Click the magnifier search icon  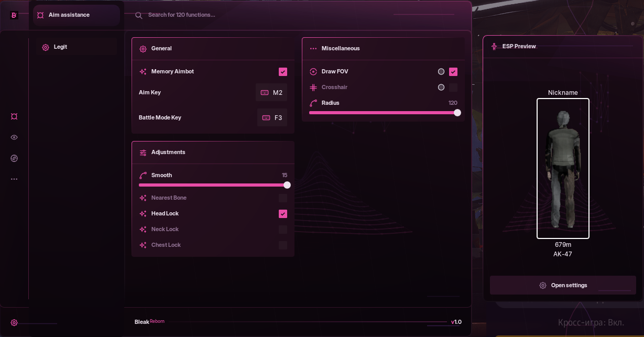point(139,15)
